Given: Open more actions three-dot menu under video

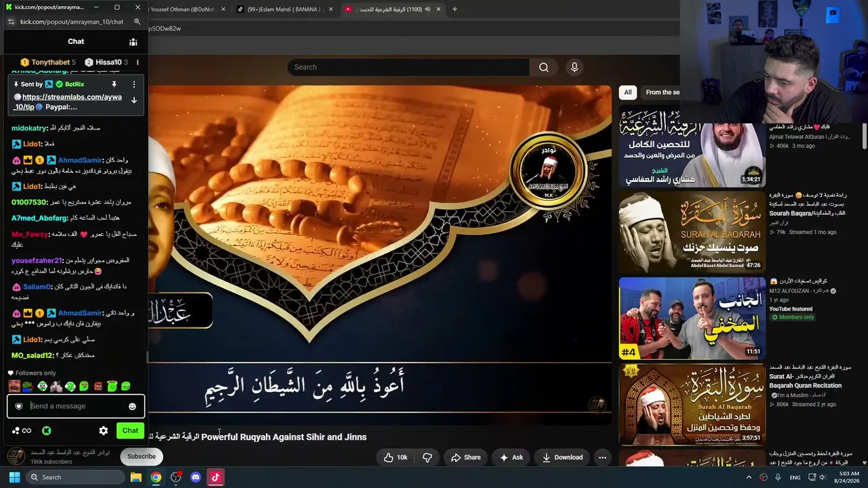Looking at the screenshot, I should tap(602, 457).
